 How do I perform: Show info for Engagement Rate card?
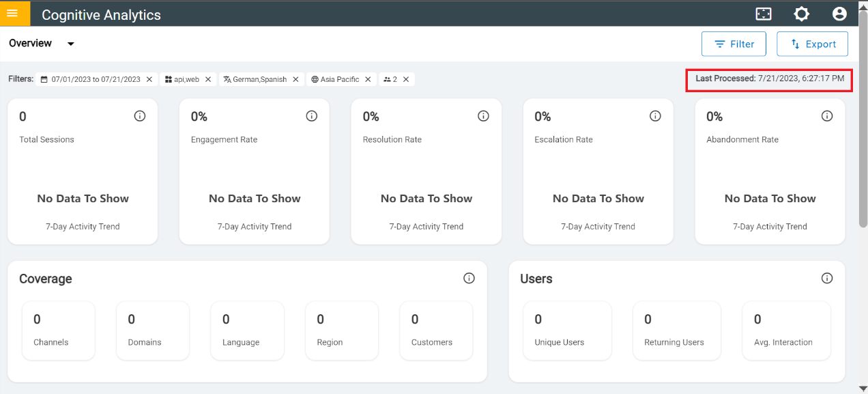312,116
